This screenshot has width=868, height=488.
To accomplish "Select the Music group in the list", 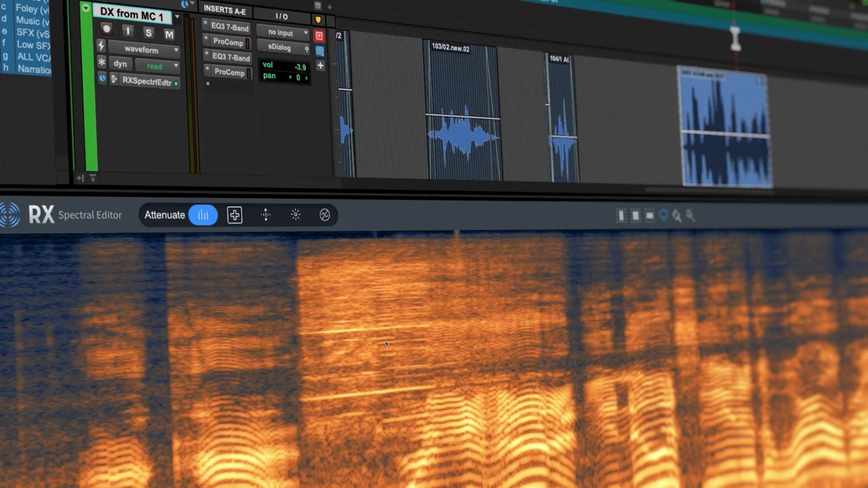I will 32,21.
